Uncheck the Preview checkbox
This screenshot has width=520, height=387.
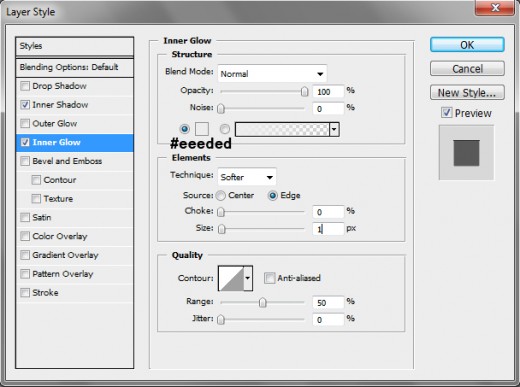point(447,113)
